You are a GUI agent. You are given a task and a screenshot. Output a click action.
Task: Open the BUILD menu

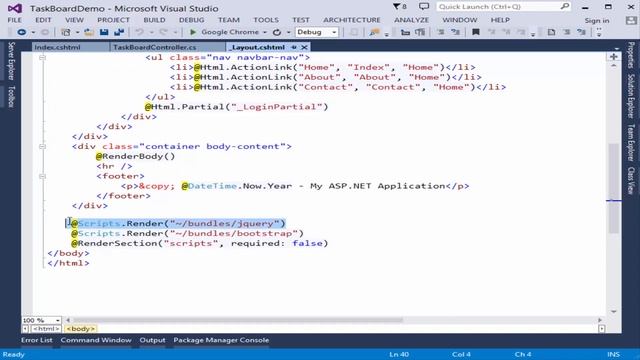(x=154, y=20)
